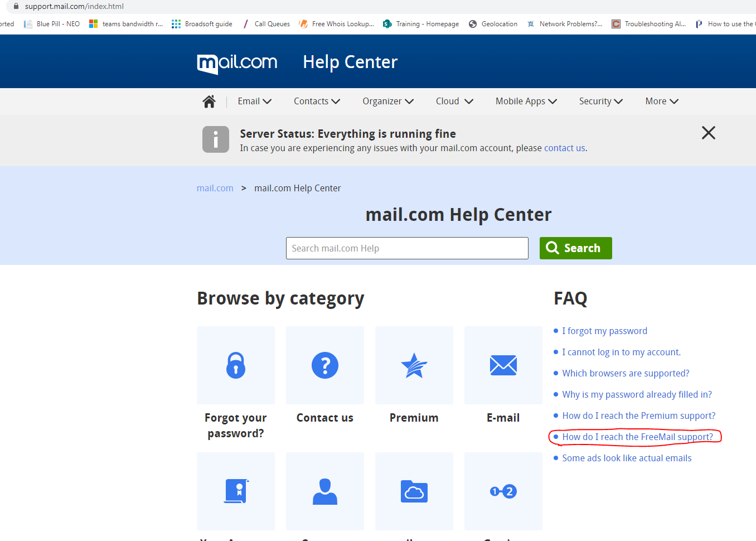
Task: Open the cloud folder icon tile
Action: [x=414, y=491]
